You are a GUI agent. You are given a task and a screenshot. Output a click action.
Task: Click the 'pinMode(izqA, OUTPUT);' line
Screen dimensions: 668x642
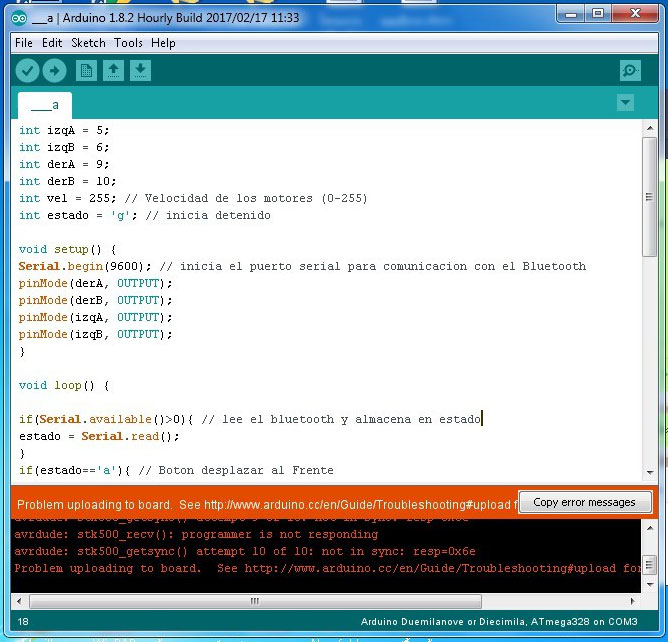pos(95,318)
